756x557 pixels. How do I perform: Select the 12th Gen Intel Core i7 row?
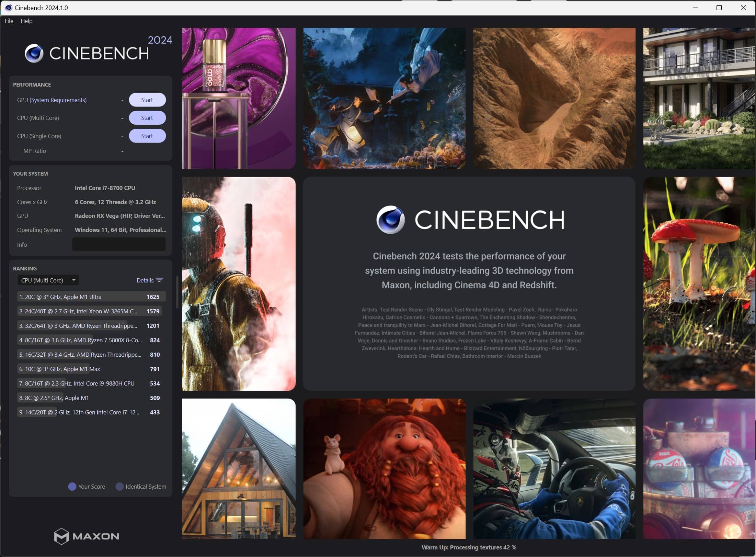[91, 412]
